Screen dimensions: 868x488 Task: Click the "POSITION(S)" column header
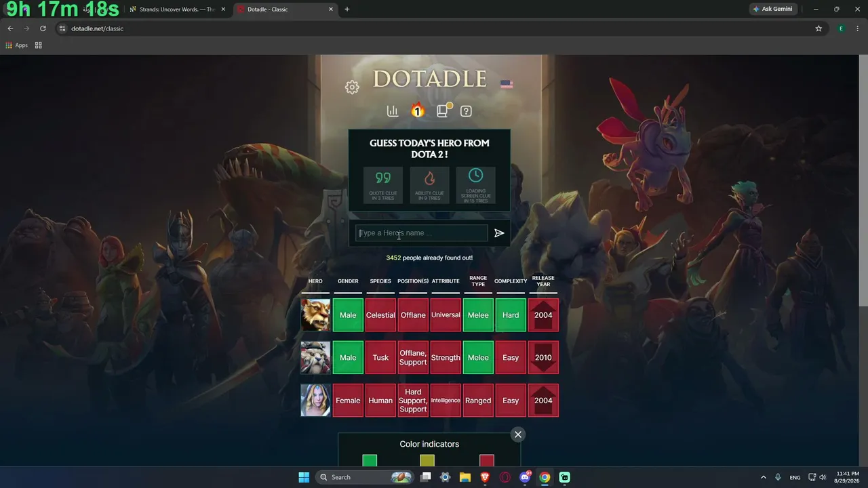click(x=413, y=281)
